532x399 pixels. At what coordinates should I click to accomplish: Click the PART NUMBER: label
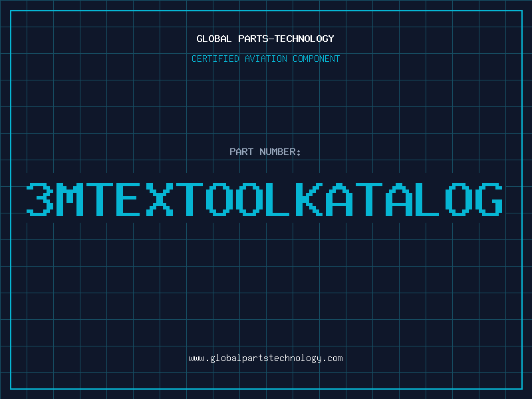[265, 152]
